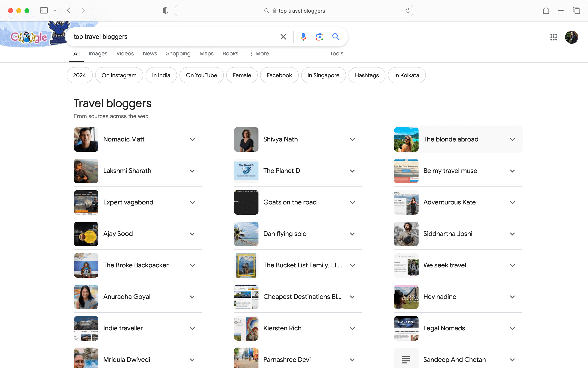The height and width of the screenshot is (368, 588).
Task: Select the In Singapore filter chip
Action: click(x=323, y=75)
